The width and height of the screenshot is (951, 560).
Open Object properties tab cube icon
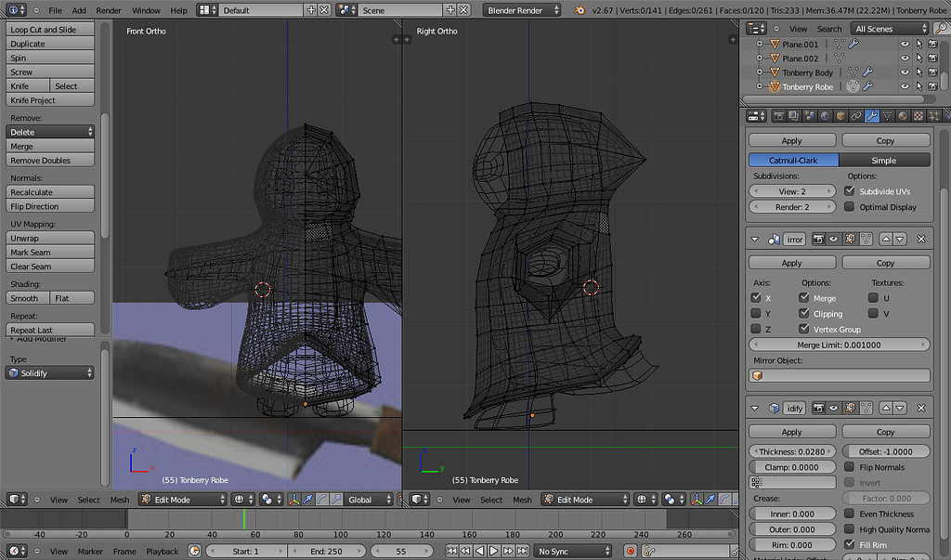[840, 116]
